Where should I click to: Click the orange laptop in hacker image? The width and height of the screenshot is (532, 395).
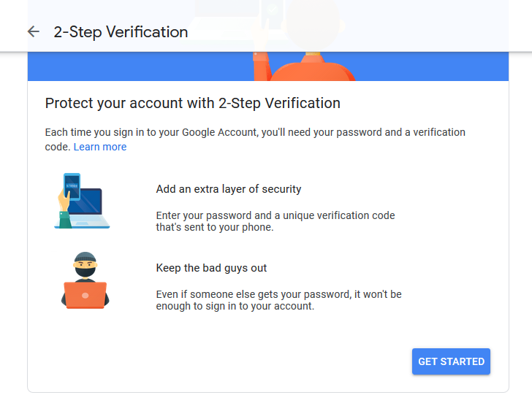tap(85, 295)
